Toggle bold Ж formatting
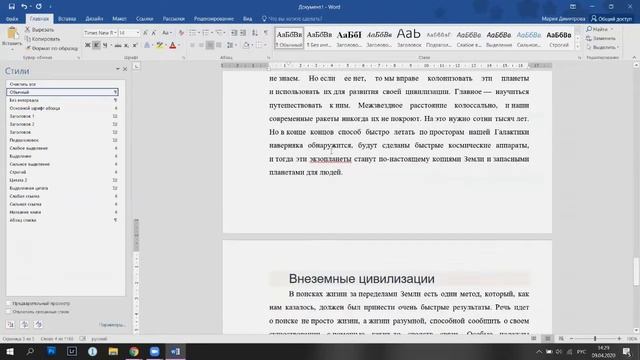The width and height of the screenshot is (640, 360). click(x=87, y=45)
